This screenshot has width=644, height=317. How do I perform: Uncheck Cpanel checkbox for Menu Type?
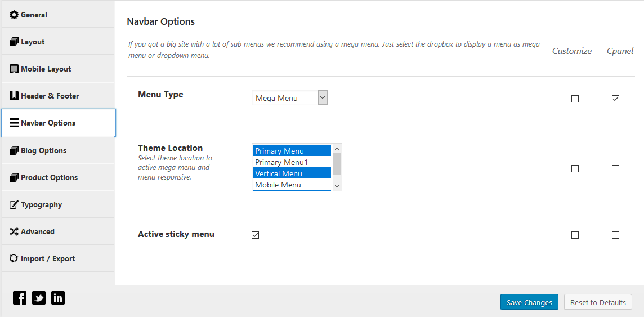(x=615, y=99)
